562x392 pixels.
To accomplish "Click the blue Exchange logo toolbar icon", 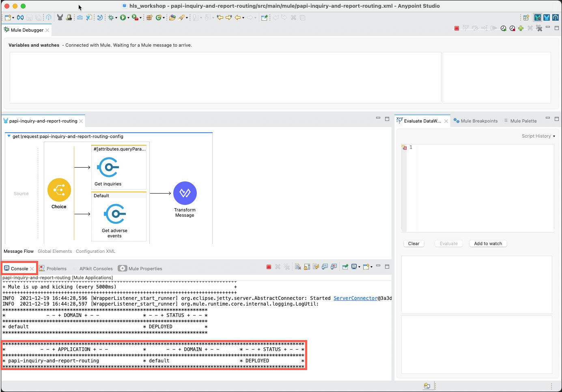I will 20,17.
